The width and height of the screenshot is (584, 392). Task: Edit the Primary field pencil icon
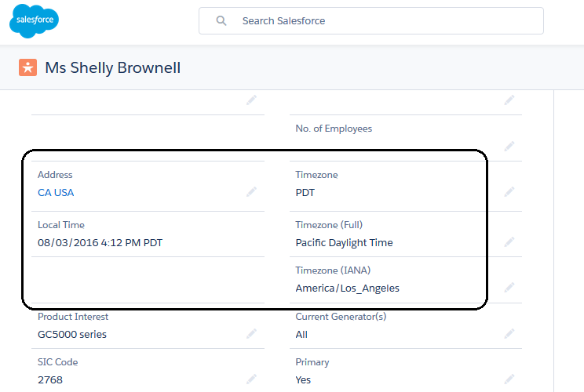(509, 379)
